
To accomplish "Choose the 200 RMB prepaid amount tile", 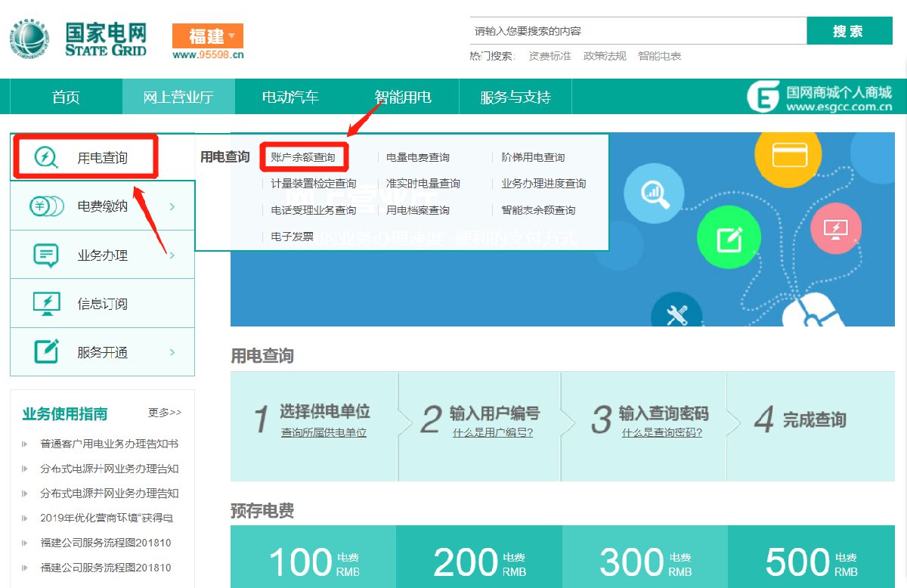I will pyautogui.click(x=479, y=562).
